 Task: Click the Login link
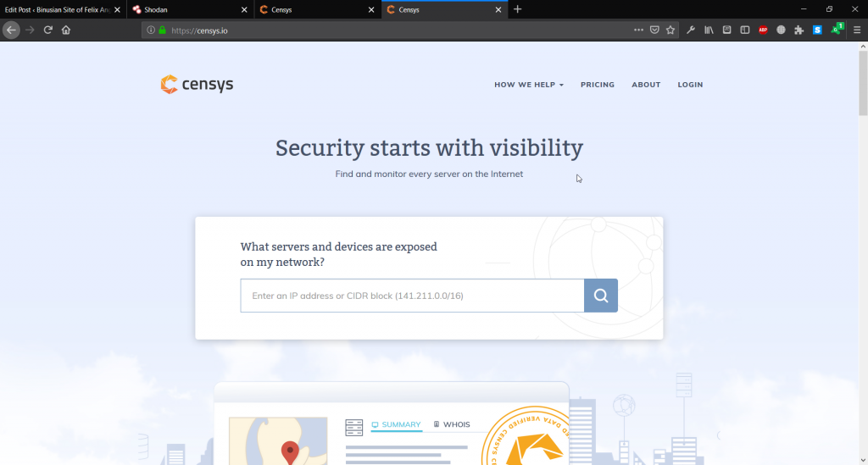click(x=690, y=85)
